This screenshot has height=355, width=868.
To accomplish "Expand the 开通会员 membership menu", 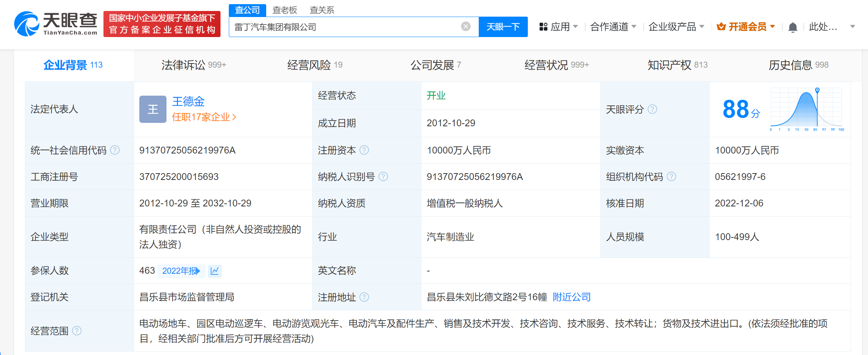I will [x=746, y=27].
